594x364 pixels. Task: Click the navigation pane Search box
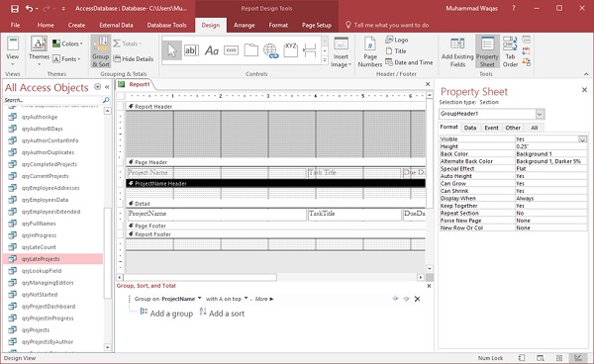click(x=53, y=100)
